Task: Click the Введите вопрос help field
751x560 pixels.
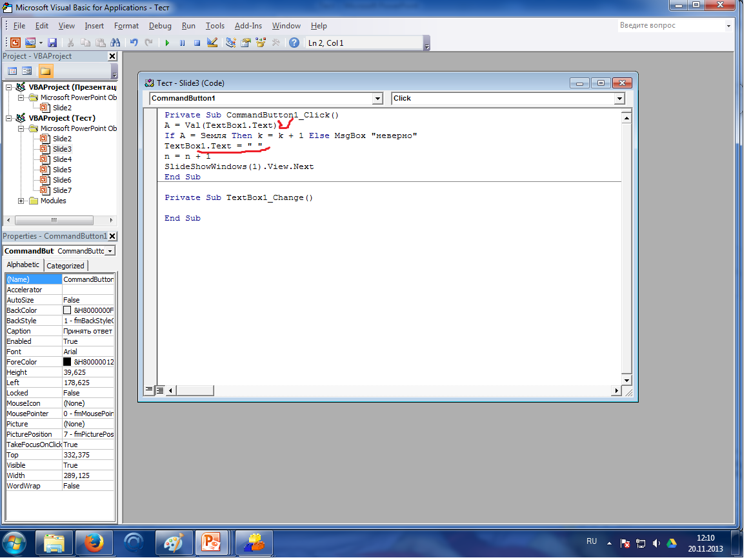Action: click(672, 25)
